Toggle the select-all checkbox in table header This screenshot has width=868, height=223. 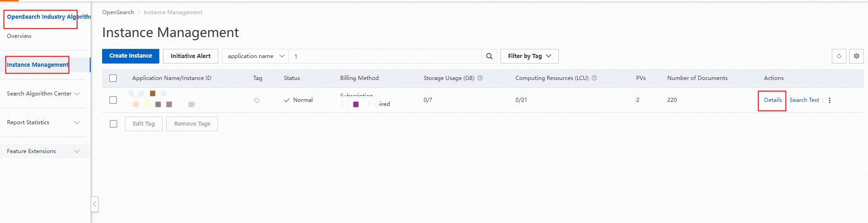[x=113, y=78]
